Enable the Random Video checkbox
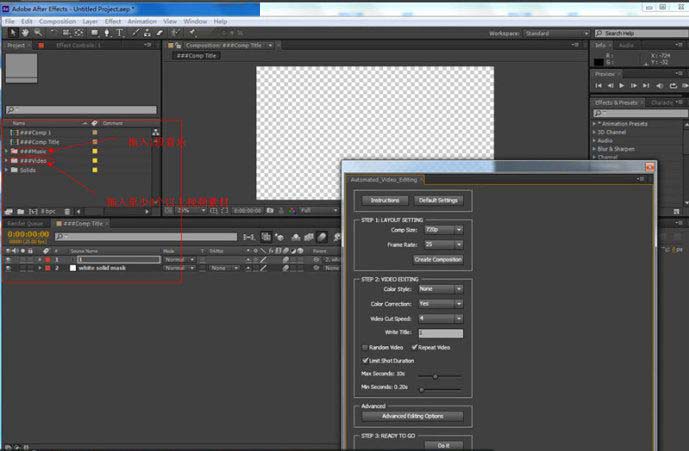 point(364,347)
